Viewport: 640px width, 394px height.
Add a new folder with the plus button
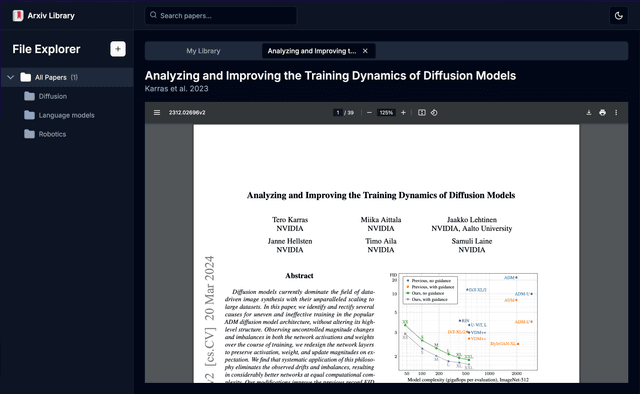(118, 49)
